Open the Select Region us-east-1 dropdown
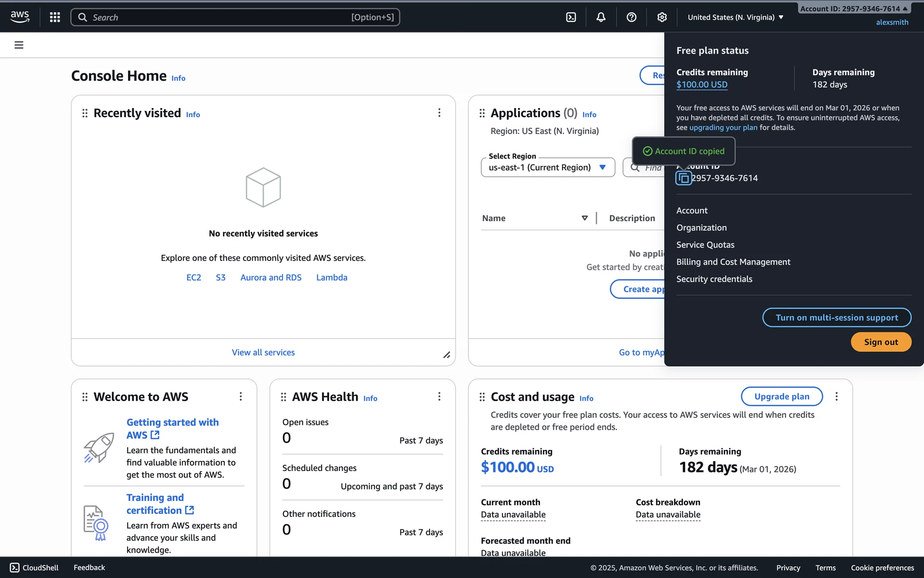This screenshot has width=924, height=578. tap(548, 168)
